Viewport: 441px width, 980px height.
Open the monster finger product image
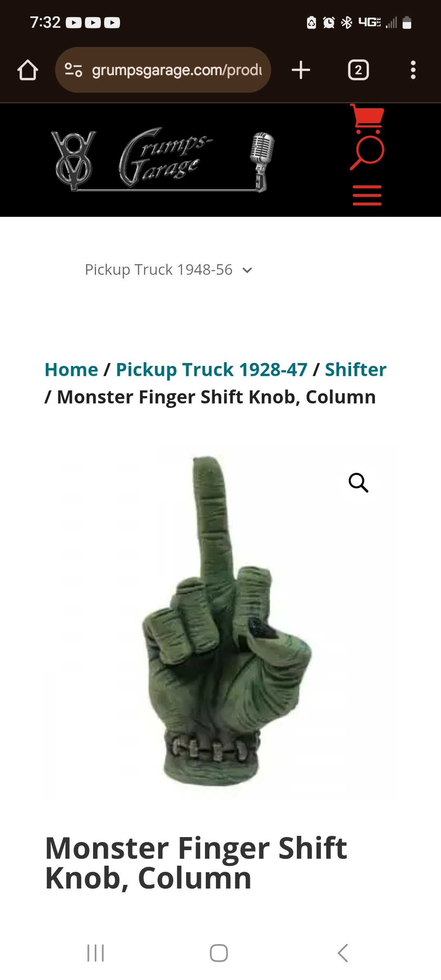coord(220,621)
